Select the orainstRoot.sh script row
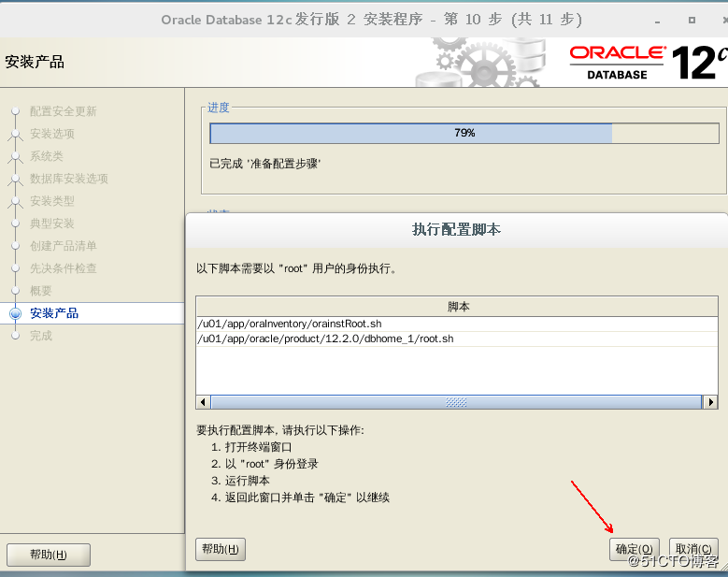The width and height of the screenshot is (728, 577). pos(457,324)
